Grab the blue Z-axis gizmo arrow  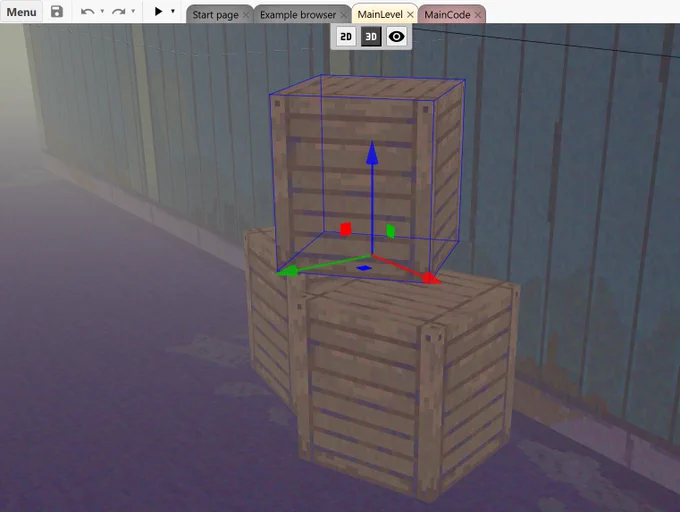372,153
